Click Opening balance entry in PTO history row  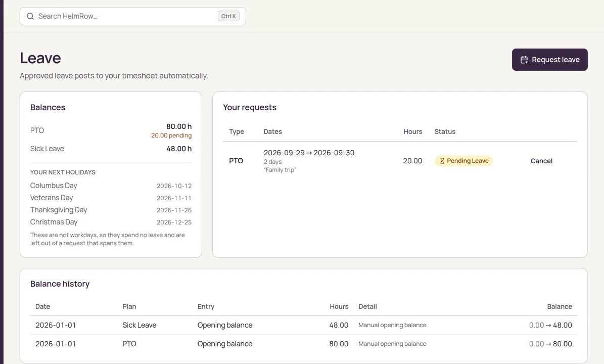tap(225, 344)
